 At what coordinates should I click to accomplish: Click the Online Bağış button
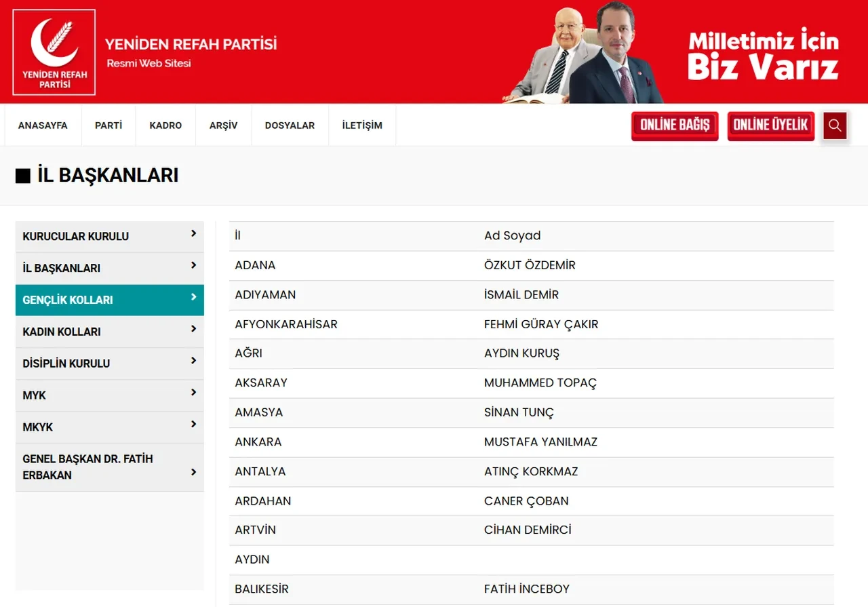tap(674, 125)
